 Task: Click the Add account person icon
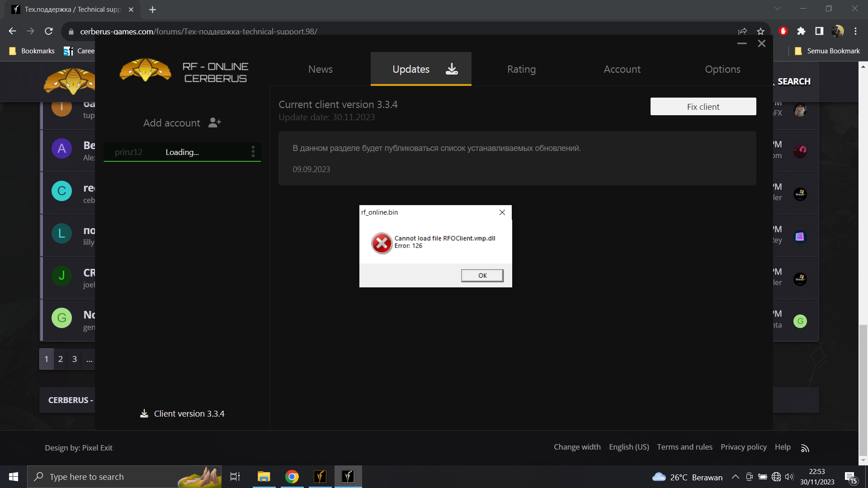click(215, 123)
